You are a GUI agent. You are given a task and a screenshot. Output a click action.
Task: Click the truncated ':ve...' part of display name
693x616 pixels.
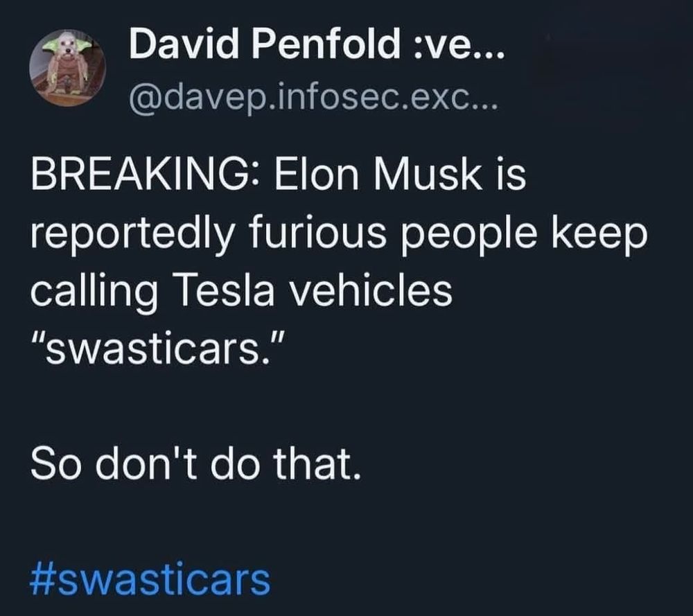pos(458,44)
